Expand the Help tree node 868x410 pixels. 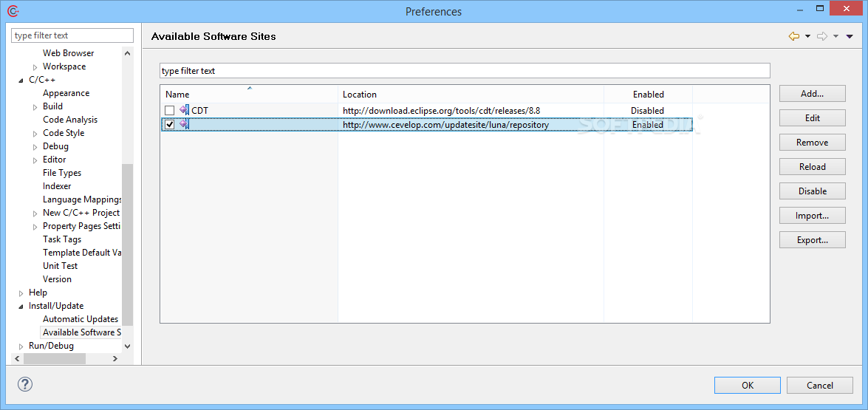21,293
